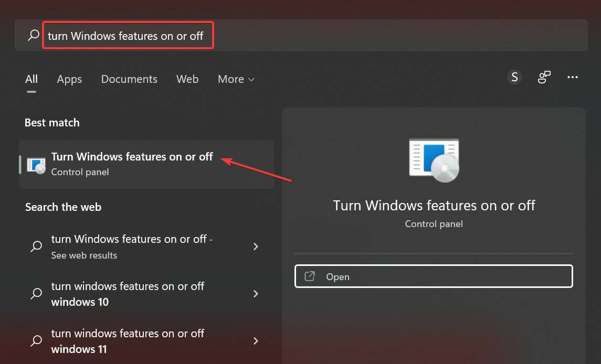
Task: Click the magnifying glass in the search bar
Action: [33, 35]
